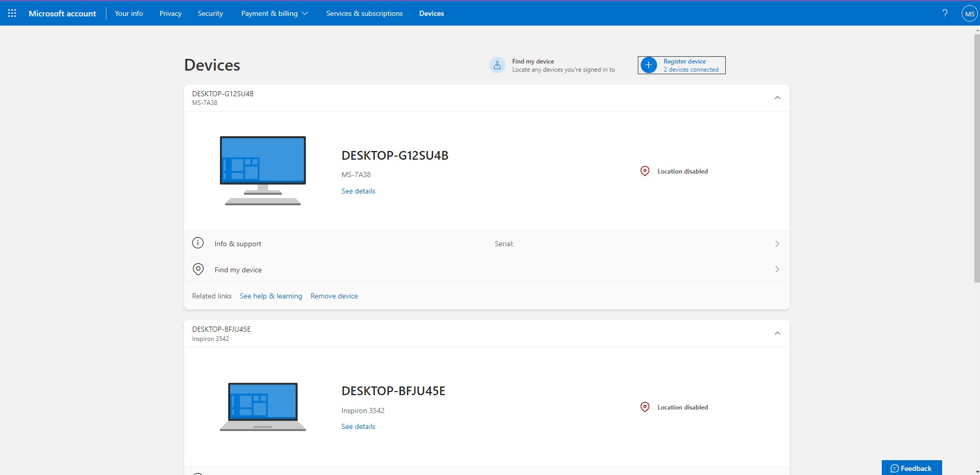The image size is (980, 475).
Task: Open the help question mark icon
Action: tap(945, 13)
